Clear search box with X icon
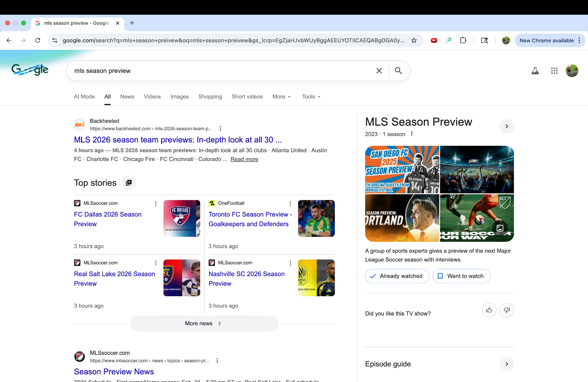Image resolution: width=588 pixels, height=382 pixels. pos(379,71)
